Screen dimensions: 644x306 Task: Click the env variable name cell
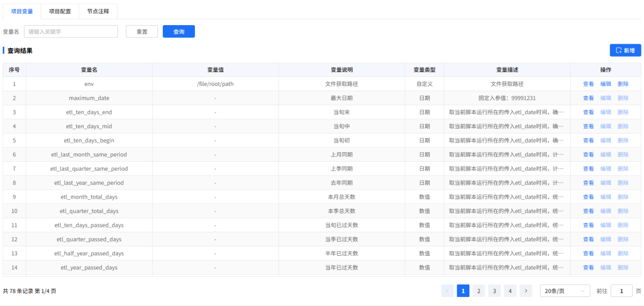click(x=89, y=84)
